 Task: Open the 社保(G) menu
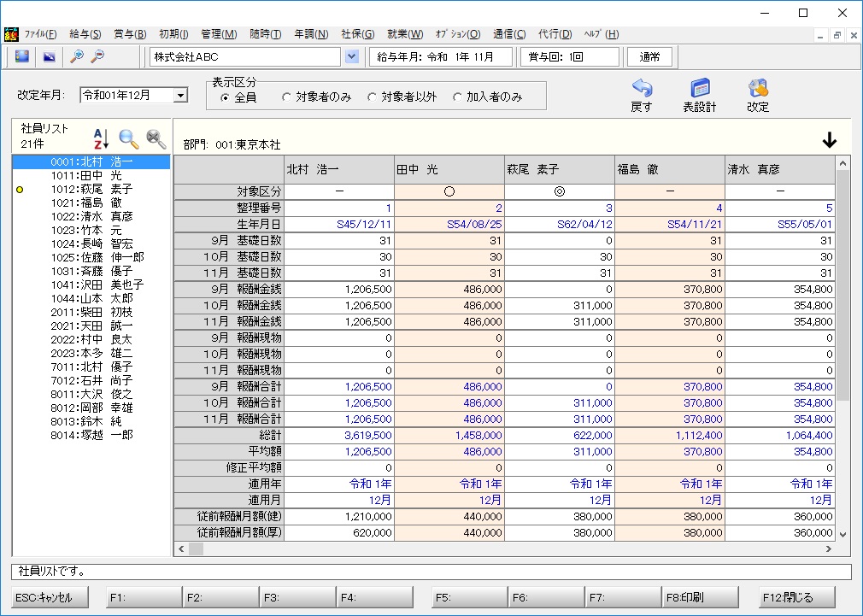click(358, 34)
